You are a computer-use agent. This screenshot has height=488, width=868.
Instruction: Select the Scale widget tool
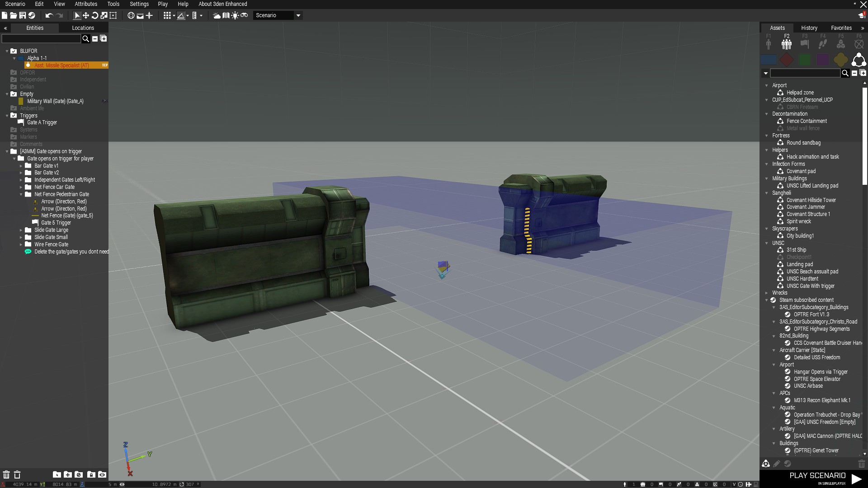[104, 15]
